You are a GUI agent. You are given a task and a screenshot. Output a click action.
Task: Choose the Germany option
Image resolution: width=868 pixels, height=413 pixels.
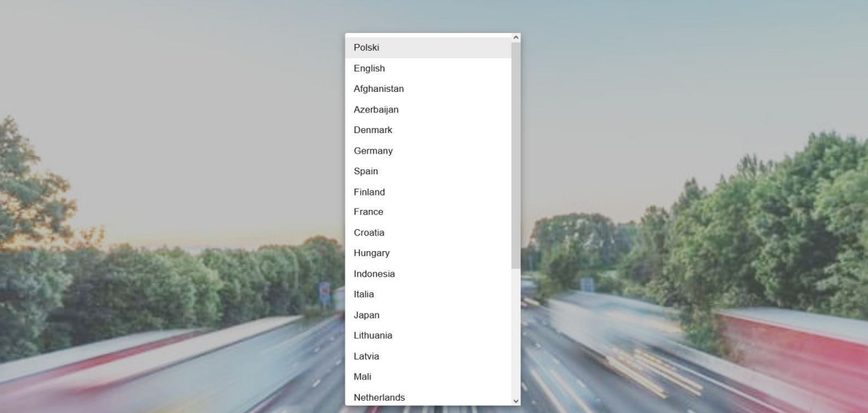tap(428, 150)
